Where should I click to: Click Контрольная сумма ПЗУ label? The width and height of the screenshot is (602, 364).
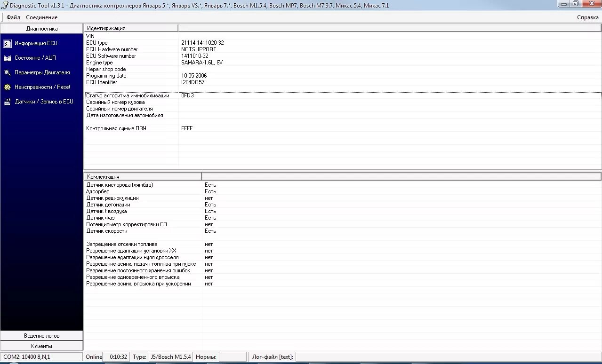pos(116,128)
